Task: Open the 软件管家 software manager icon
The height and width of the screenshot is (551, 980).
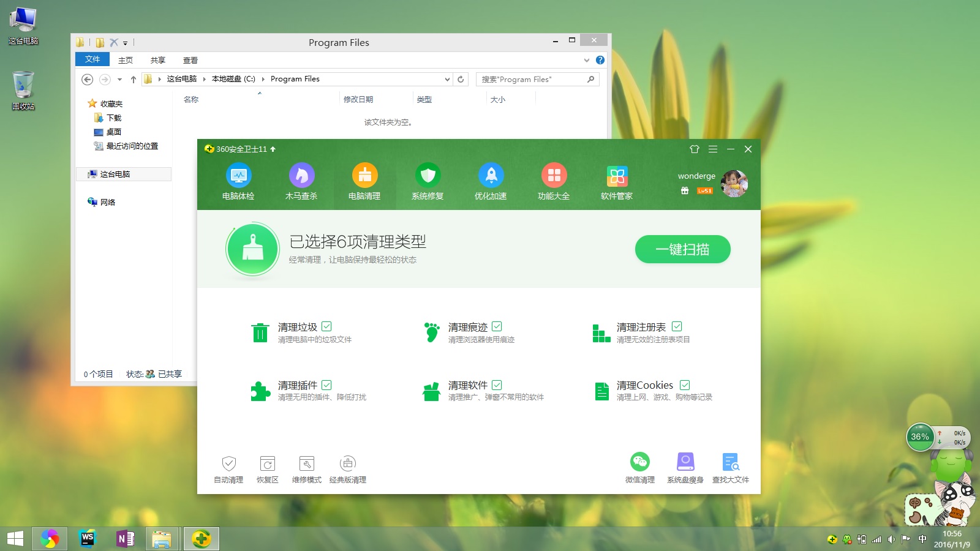Action: point(617,176)
